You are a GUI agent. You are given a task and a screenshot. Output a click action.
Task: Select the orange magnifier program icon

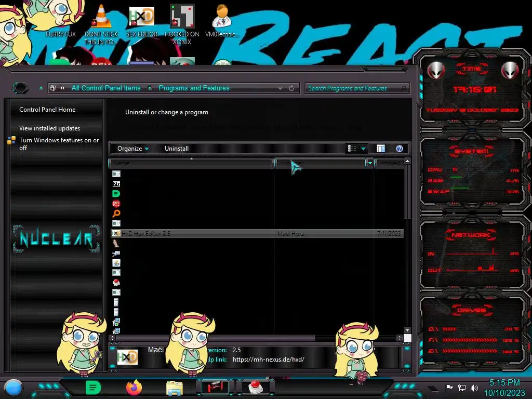[116, 214]
